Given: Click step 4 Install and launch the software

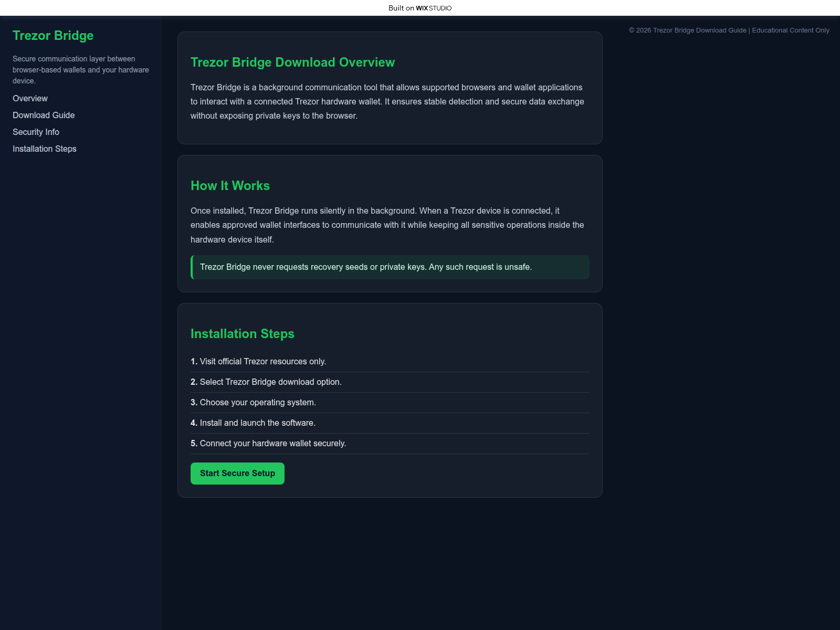Looking at the screenshot, I should click(x=390, y=423).
